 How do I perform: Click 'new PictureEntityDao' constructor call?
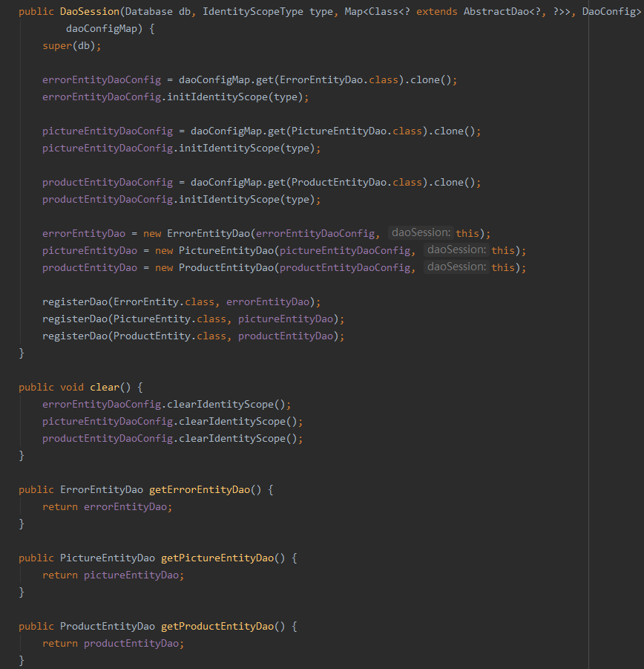[214, 250]
